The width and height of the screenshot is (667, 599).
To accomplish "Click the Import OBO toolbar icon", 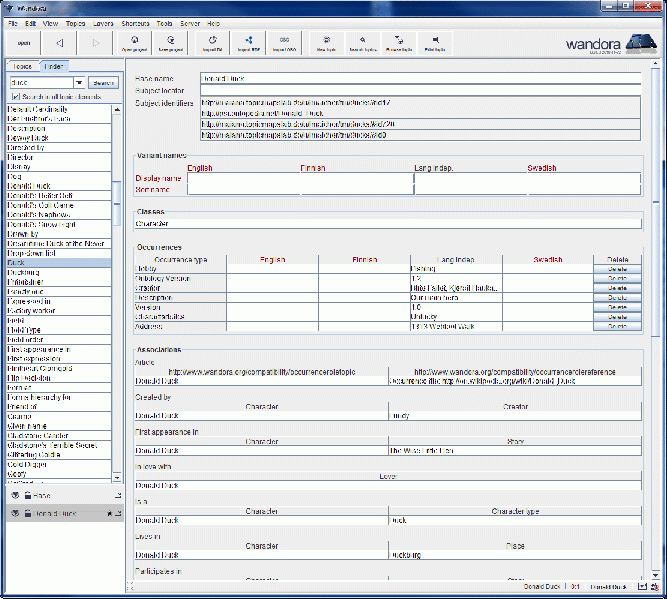I will click(285, 42).
